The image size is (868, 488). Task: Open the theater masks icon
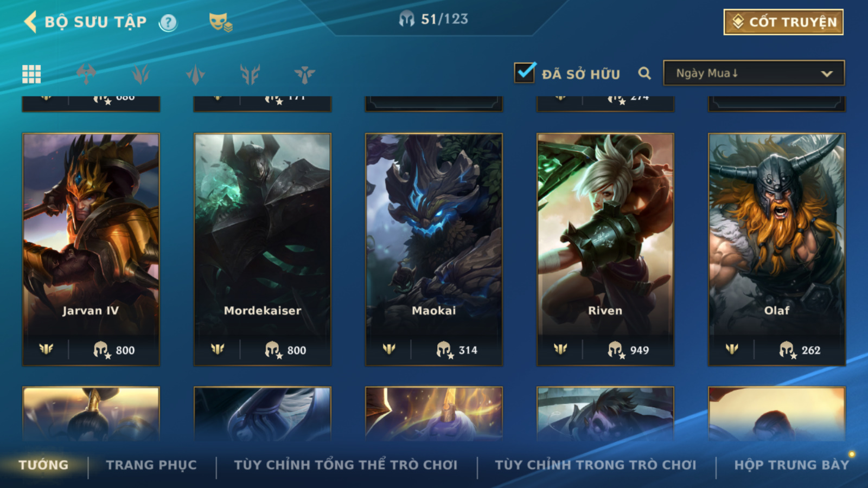pyautogui.click(x=220, y=22)
